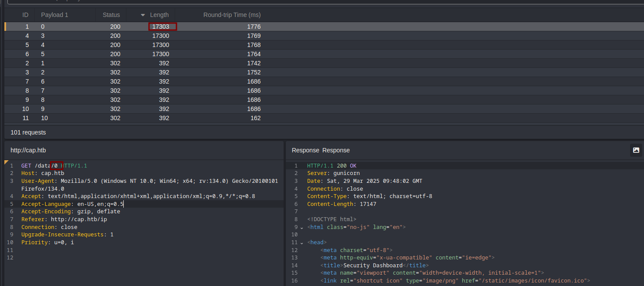Click the http://cap.htb request title

pyautogui.click(x=28, y=150)
